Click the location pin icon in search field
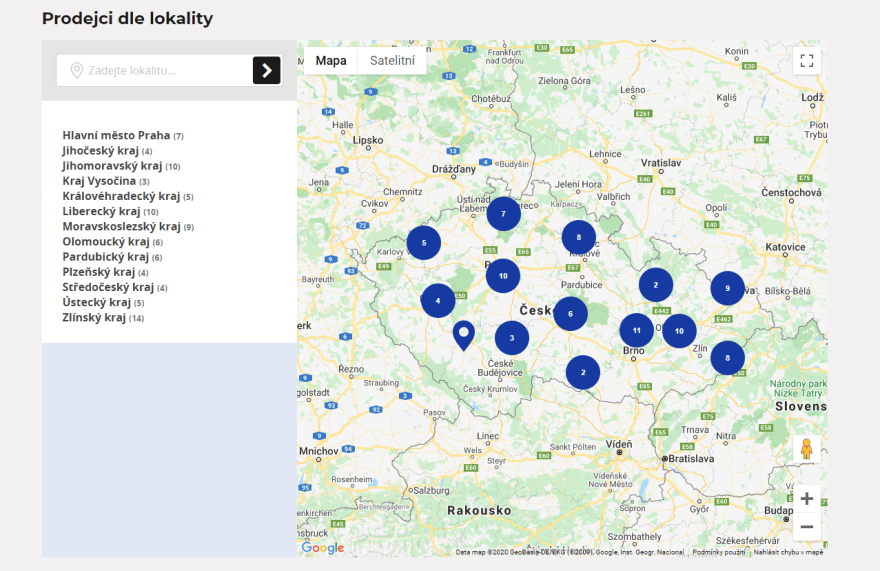Screen dimensions: 880x571 pyautogui.click(x=76, y=71)
